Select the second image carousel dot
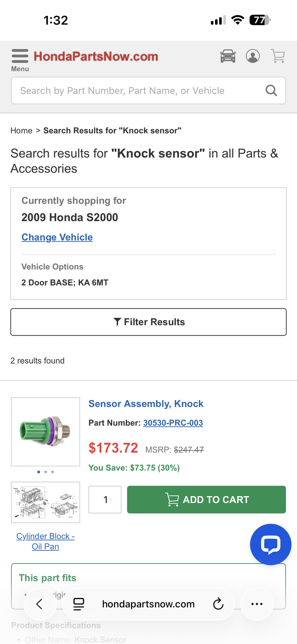The image size is (297, 644). 46,472
